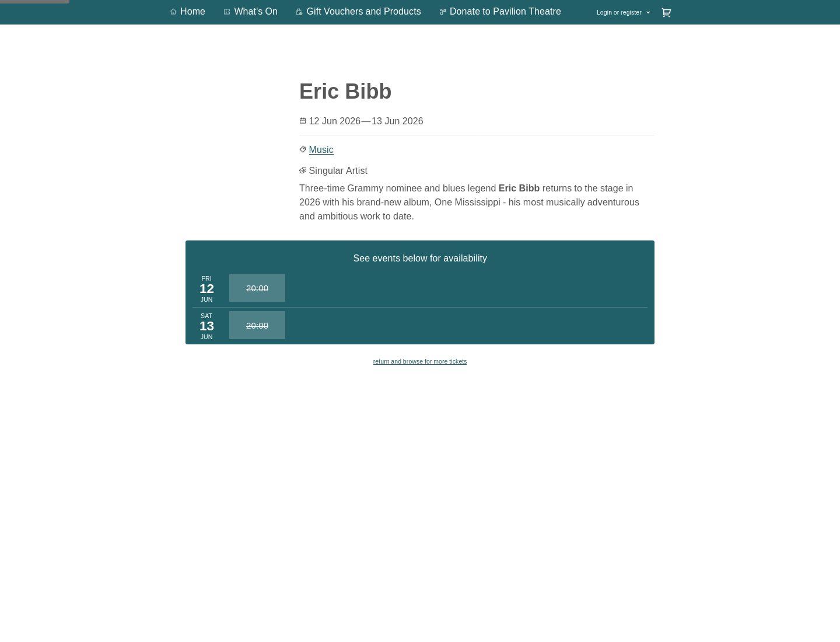Click the chevron next to Login or register
Viewport: 840px width, 642px height.
click(648, 12)
